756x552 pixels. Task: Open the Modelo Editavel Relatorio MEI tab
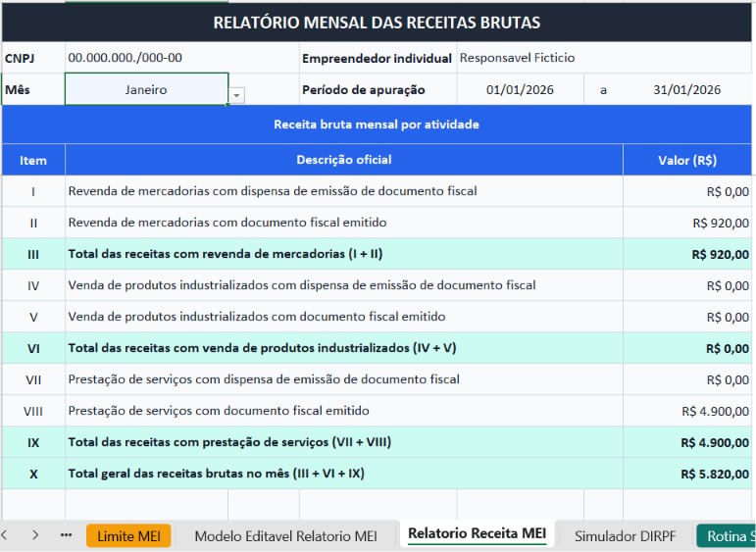[x=285, y=535]
